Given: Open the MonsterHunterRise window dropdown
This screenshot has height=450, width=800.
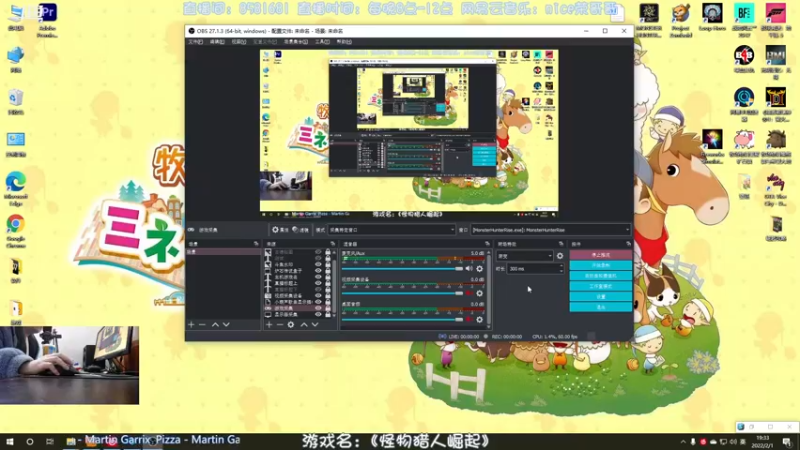Looking at the screenshot, I should pyautogui.click(x=551, y=230).
